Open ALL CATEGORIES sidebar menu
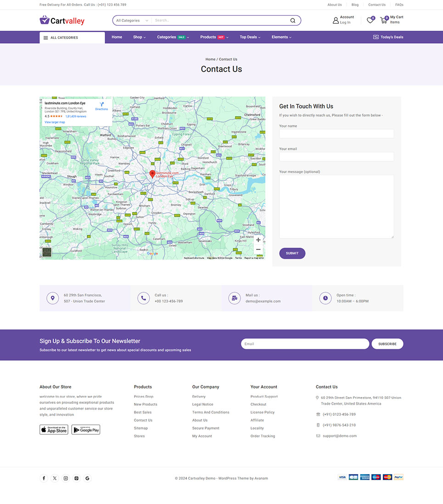This screenshot has width=443, height=504. (72, 38)
